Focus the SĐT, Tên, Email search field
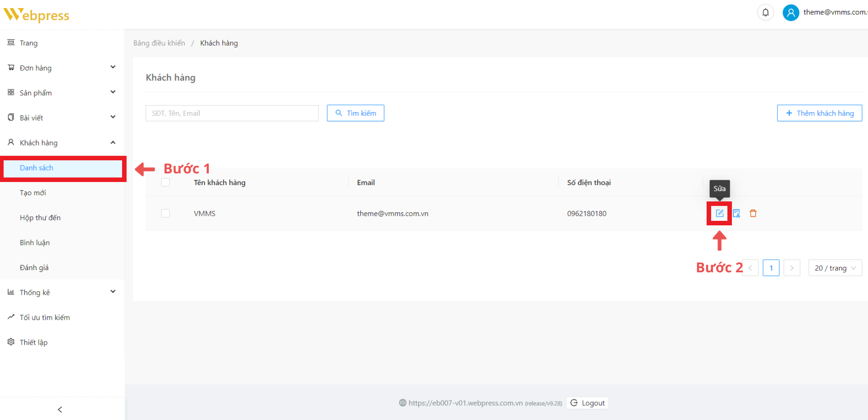This screenshot has width=868, height=420. pos(232,113)
